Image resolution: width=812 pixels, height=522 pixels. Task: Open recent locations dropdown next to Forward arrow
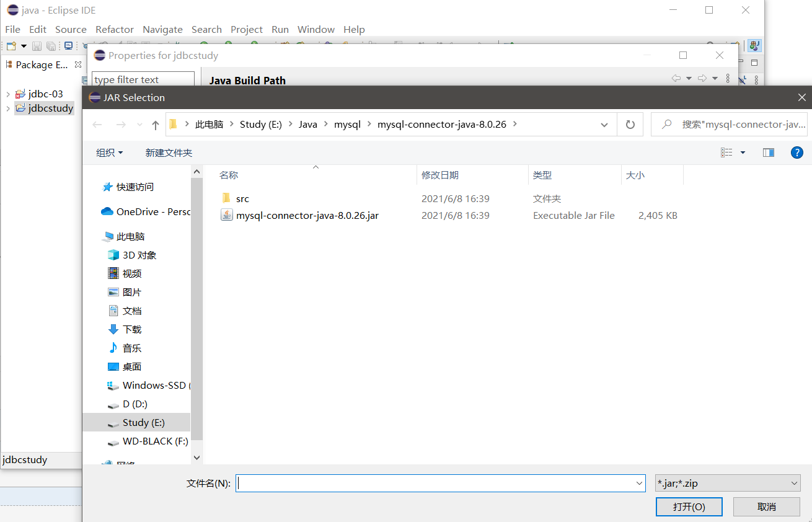[x=139, y=125]
